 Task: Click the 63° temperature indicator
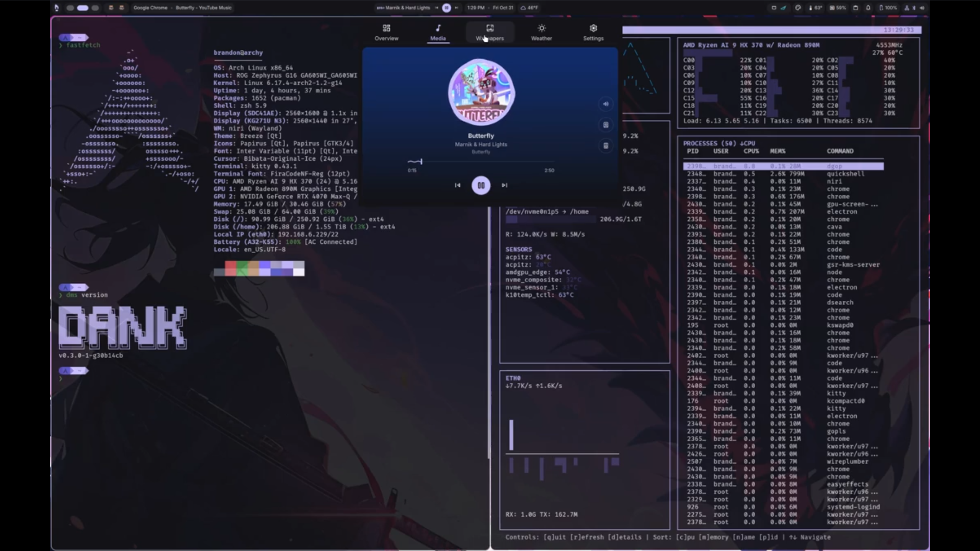[x=815, y=8]
